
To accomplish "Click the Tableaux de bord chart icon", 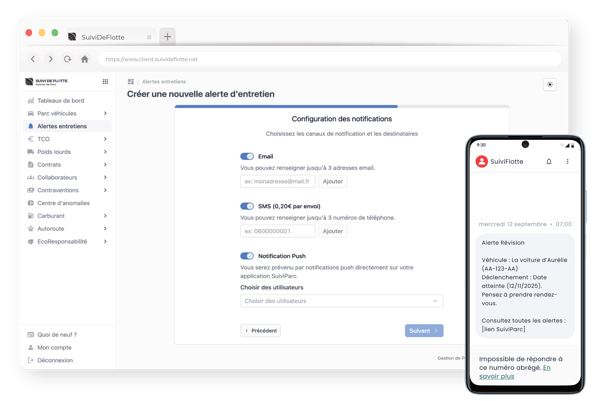I will (31, 101).
